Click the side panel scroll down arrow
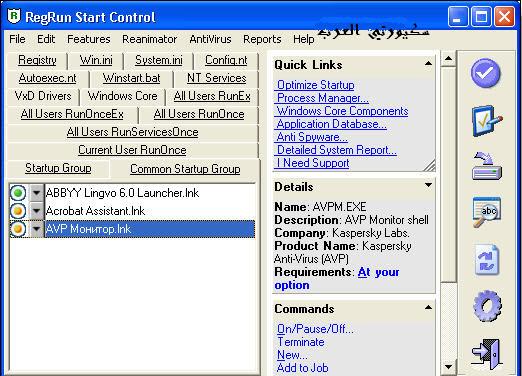Screen dimensions: 522x376 [x=448, y=367]
